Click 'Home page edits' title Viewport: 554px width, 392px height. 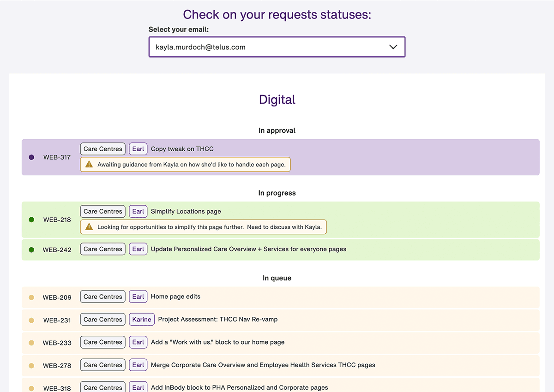tap(175, 297)
